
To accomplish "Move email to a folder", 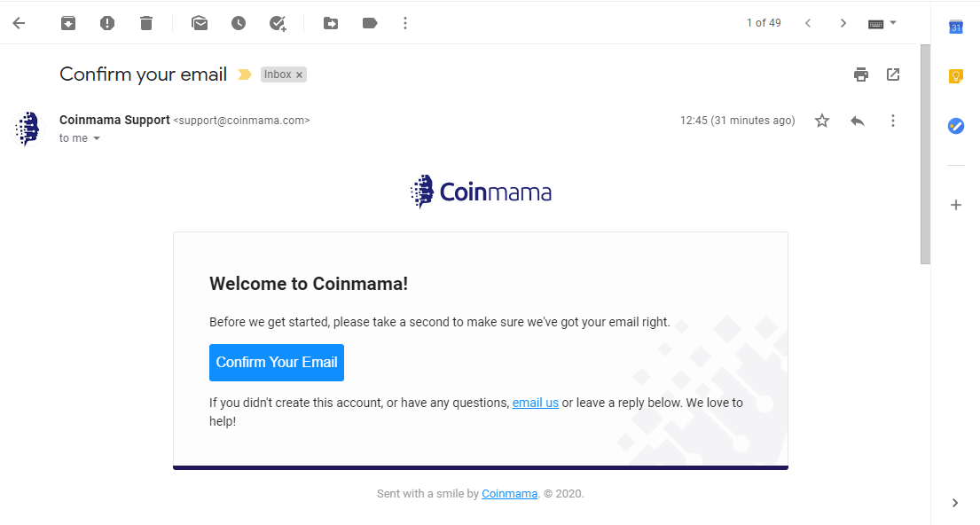I will [x=331, y=23].
